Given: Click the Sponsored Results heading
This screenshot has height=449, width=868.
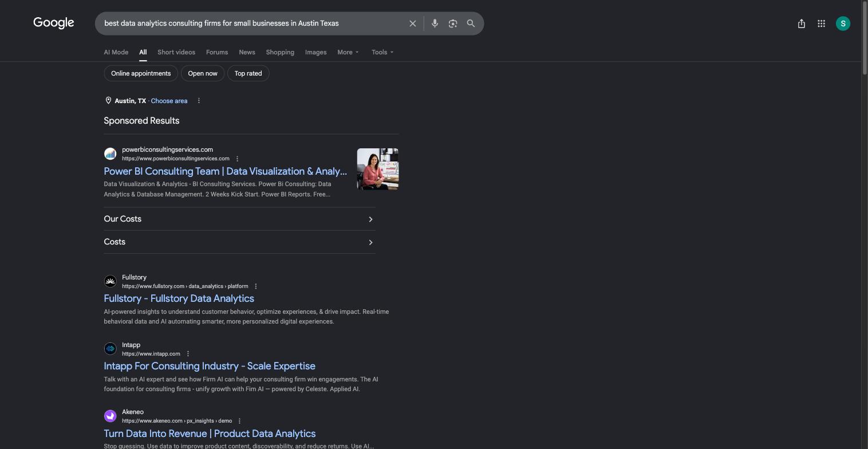Looking at the screenshot, I should 141,121.
